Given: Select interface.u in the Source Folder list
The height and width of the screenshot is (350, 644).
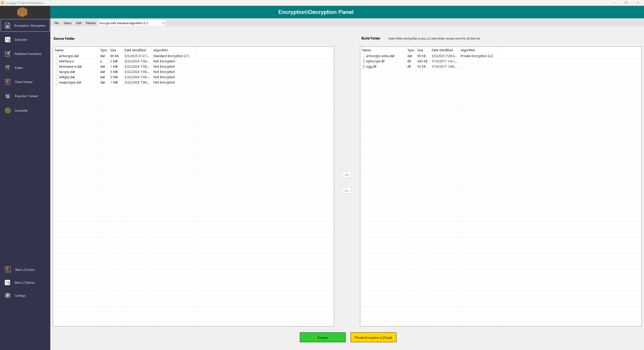Looking at the screenshot, I should [x=66, y=61].
